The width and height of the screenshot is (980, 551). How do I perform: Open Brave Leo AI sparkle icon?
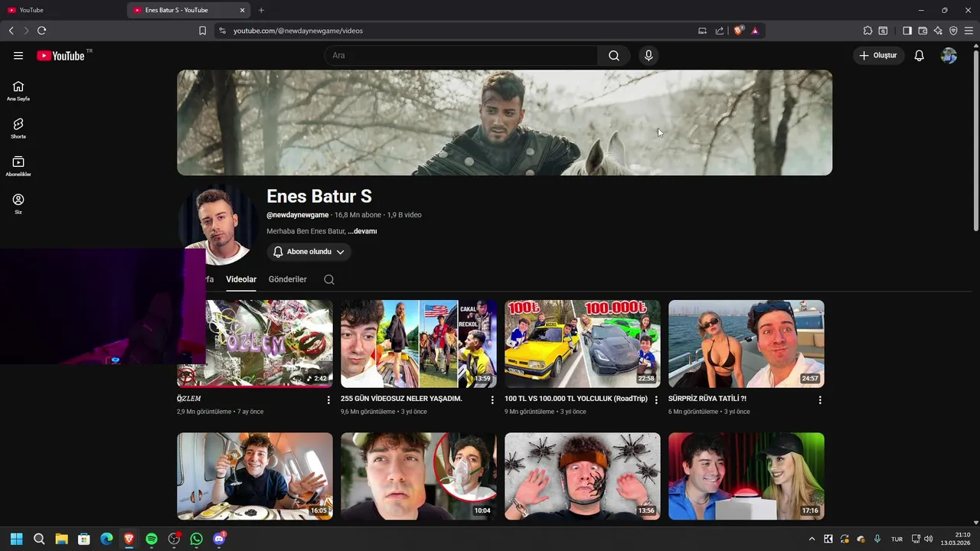tap(938, 31)
